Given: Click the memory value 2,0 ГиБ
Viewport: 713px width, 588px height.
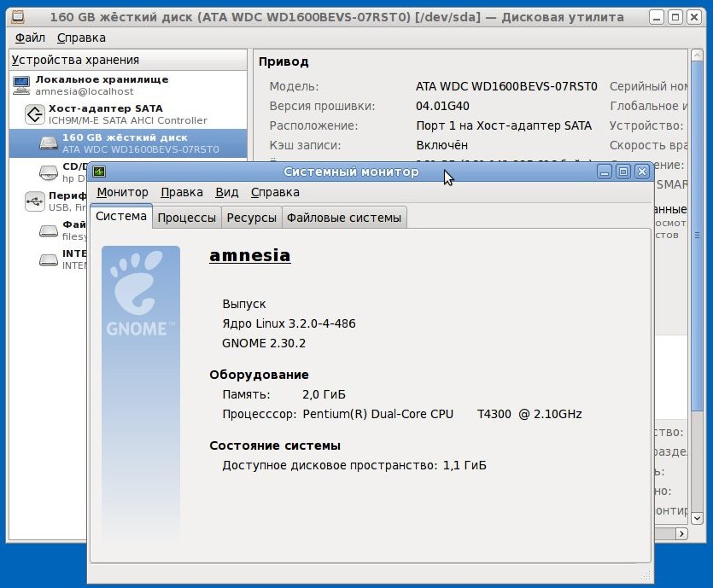Looking at the screenshot, I should tap(324, 394).
